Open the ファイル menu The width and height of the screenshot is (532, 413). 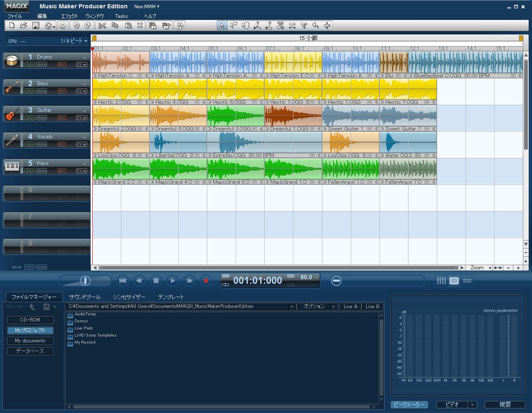click(x=15, y=16)
